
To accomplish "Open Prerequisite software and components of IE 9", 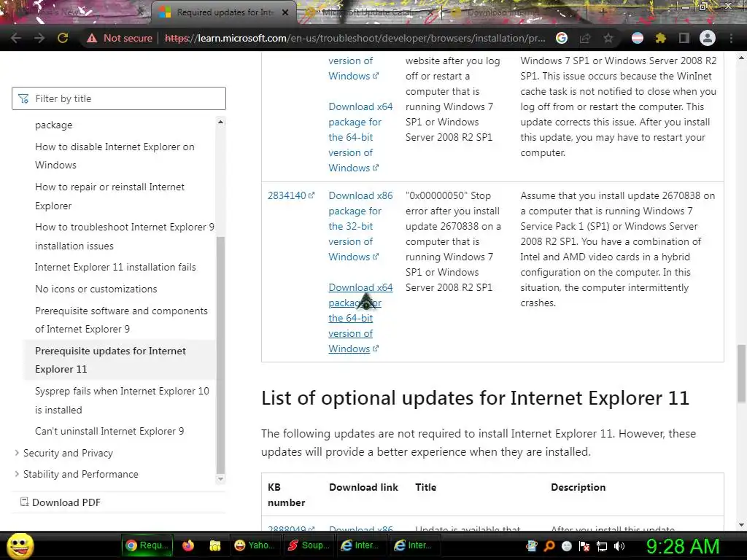I will point(121,320).
